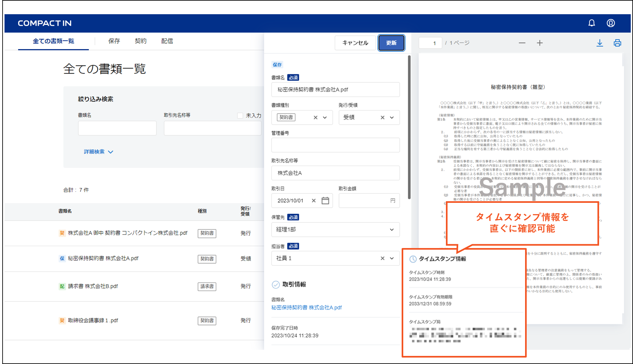Click the 管理番号 input field
This screenshot has width=633, height=364.
[x=335, y=145]
